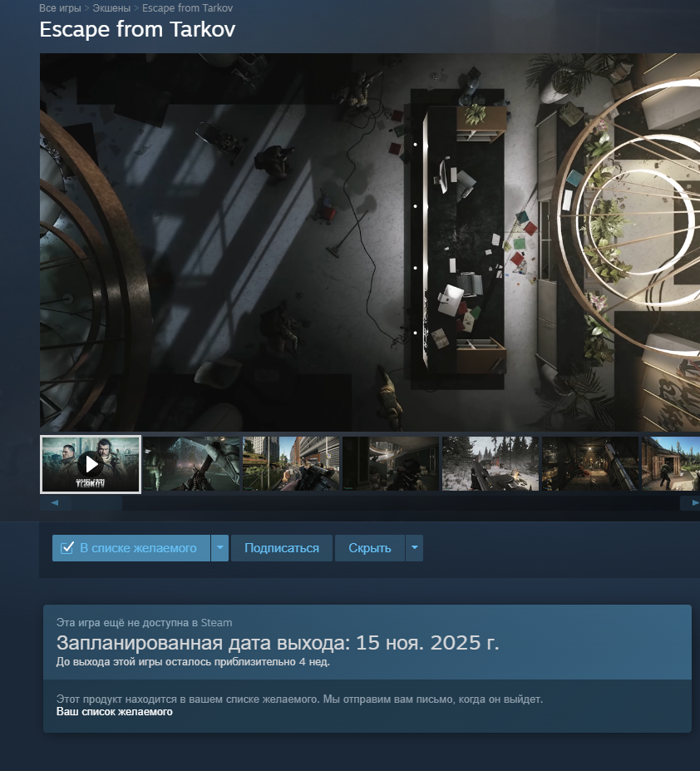Screen dimensions: 700x771
Task: Select the dark interior lobby screenshot thumbnail
Action: pyautogui.click(x=391, y=464)
